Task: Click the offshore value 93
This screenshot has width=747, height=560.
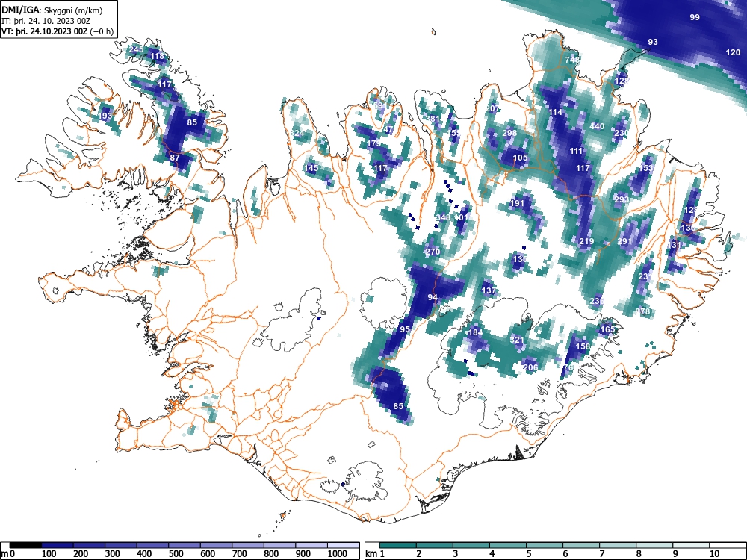Action: coord(653,42)
